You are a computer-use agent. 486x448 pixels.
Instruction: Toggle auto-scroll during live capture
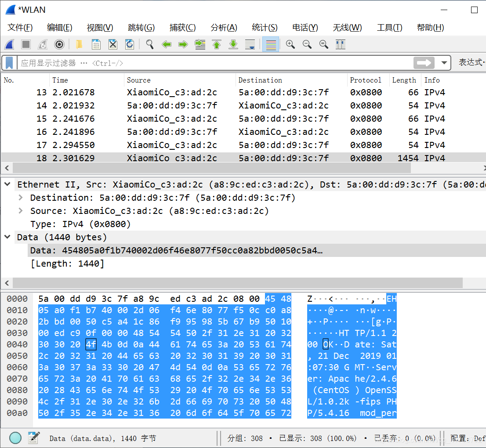(x=250, y=45)
